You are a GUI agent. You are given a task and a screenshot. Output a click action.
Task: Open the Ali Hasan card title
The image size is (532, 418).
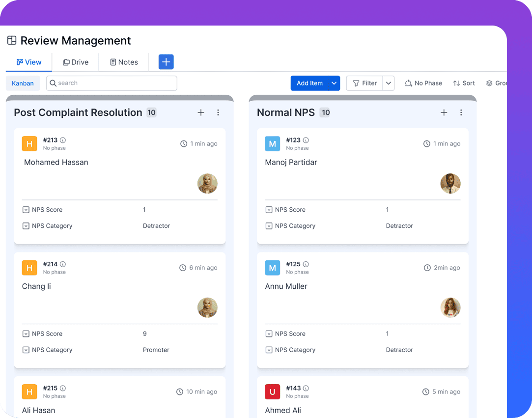[38, 411]
